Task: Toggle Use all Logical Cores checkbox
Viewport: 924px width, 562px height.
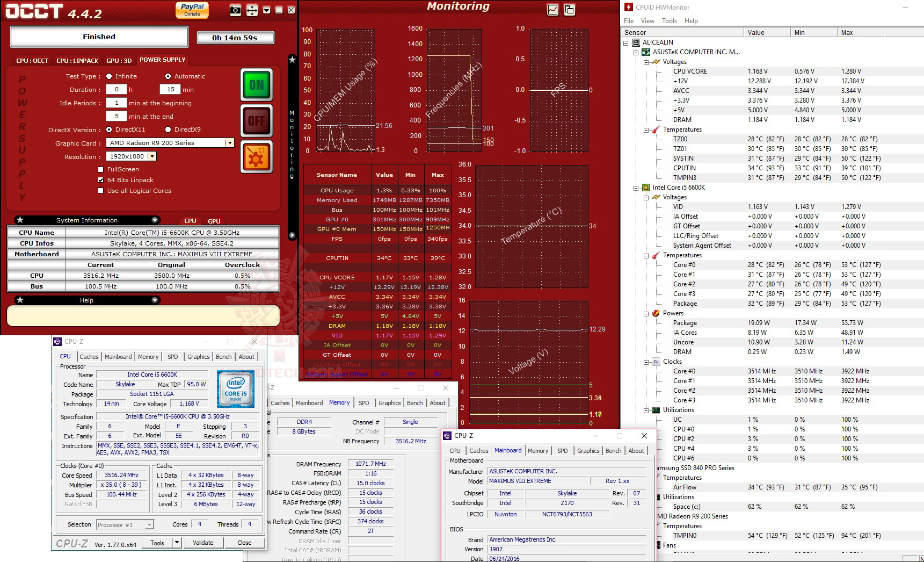Action: pyautogui.click(x=101, y=191)
